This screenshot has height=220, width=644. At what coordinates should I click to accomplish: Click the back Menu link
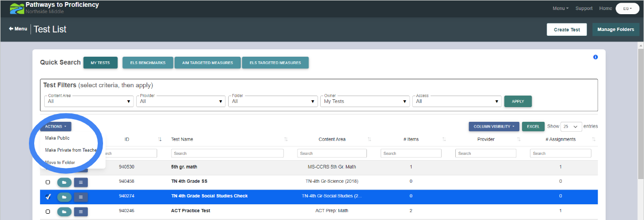[x=18, y=29]
